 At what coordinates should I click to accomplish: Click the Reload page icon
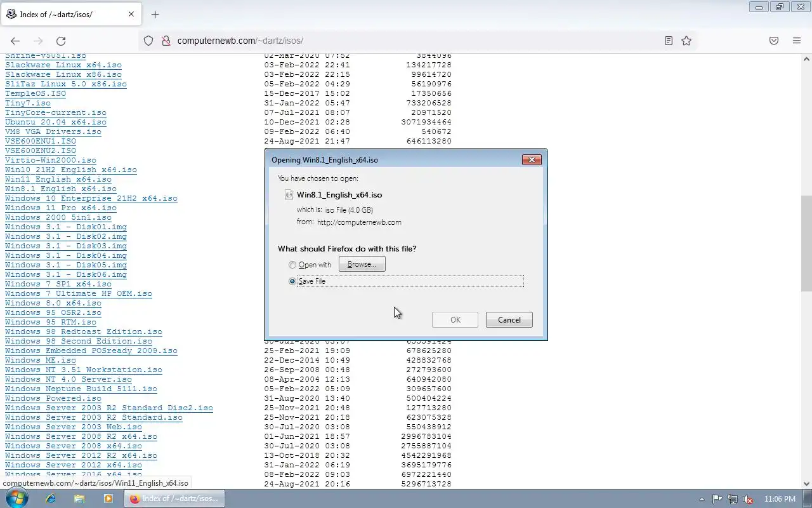point(61,41)
